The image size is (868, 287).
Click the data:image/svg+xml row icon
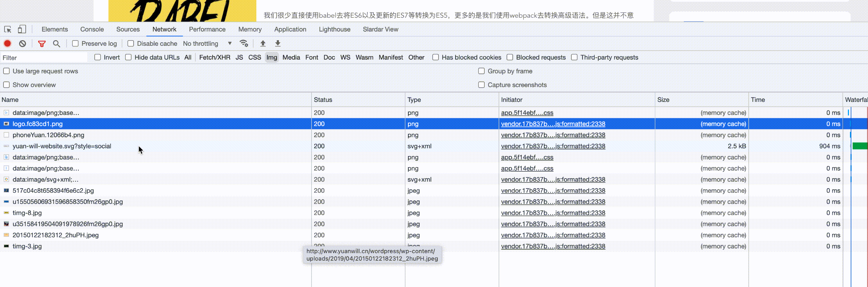6,179
